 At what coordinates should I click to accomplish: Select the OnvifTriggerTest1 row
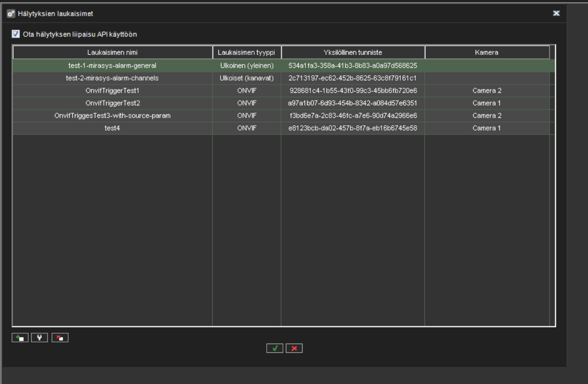112,90
